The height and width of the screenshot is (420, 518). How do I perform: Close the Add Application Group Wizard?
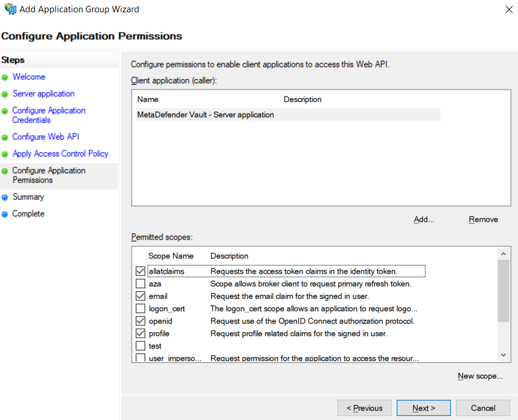pos(509,9)
